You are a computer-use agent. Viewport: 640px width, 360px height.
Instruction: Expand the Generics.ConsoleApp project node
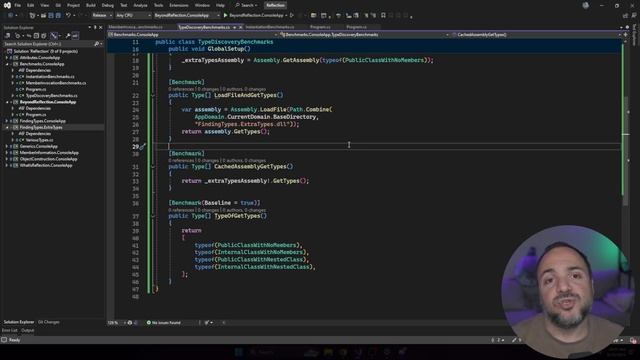click(7, 146)
